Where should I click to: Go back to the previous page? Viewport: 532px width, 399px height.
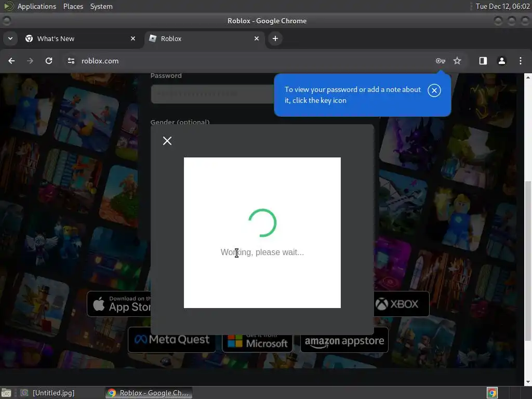pos(11,61)
